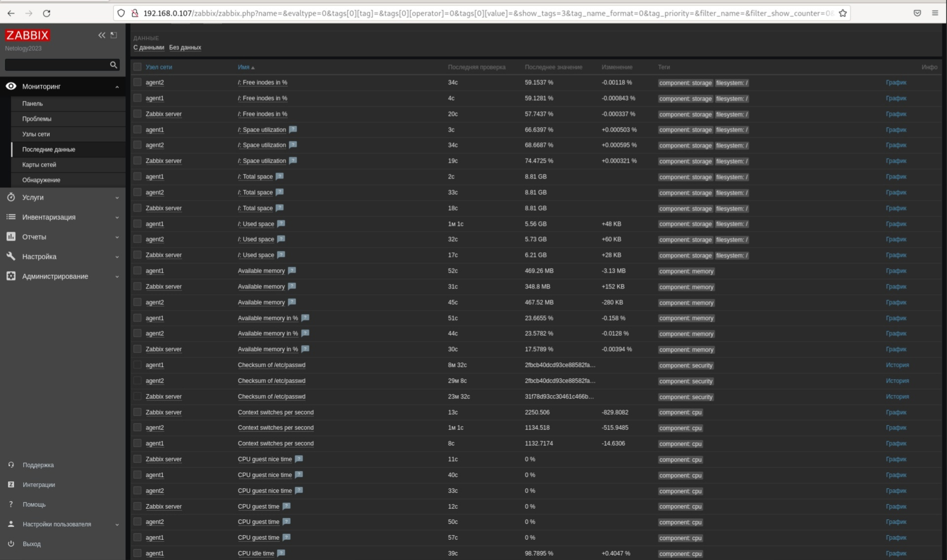
Task: Select the Услуги clock icon
Action: [x=11, y=197]
